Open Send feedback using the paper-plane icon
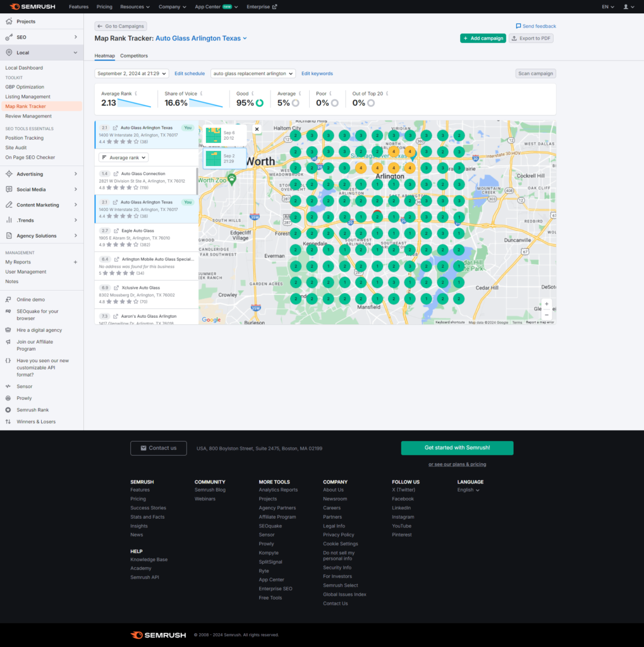This screenshot has height=647, width=644. [x=518, y=26]
